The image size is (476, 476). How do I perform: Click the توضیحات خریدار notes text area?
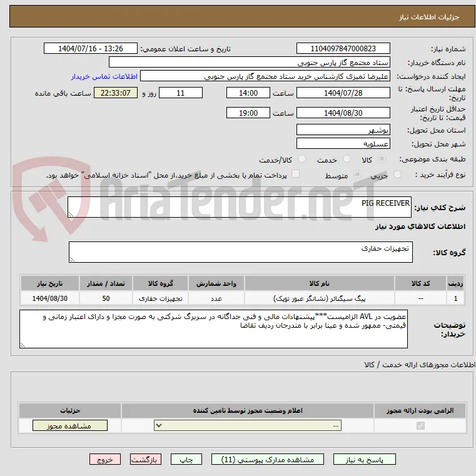click(x=213, y=329)
